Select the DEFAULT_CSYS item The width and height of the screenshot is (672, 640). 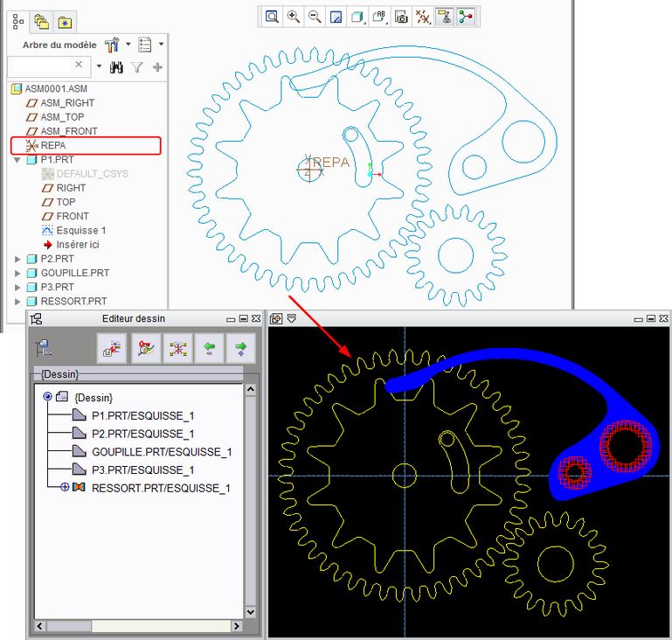(x=92, y=174)
